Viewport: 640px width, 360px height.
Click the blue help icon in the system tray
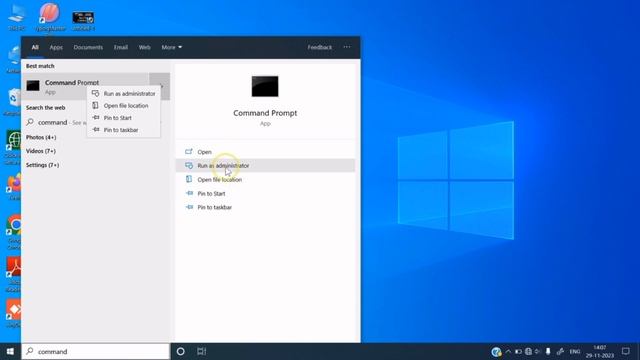(x=496, y=351)
